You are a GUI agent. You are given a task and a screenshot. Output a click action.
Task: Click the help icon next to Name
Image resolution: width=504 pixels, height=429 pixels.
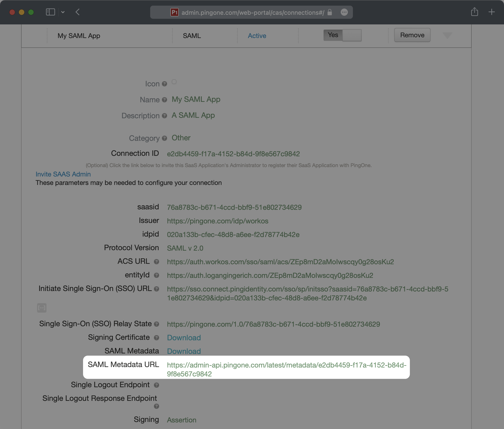pos(164,100)
